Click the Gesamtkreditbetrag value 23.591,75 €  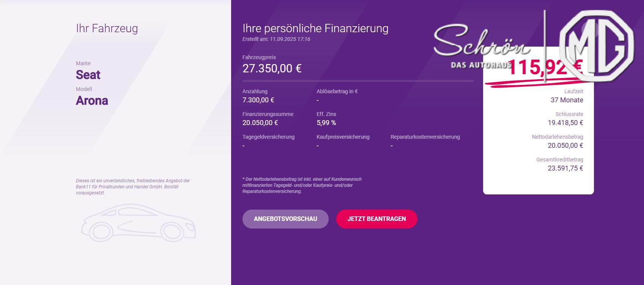click(x=565, y=168)
